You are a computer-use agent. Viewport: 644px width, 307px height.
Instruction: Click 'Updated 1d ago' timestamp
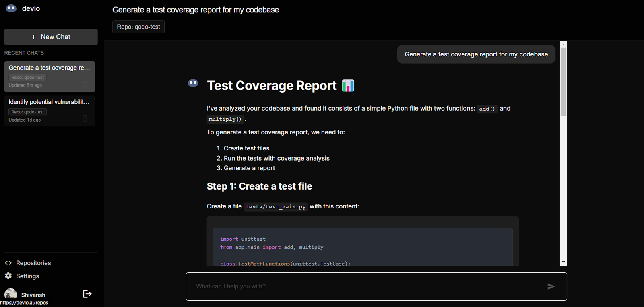[x=25, y=120]
